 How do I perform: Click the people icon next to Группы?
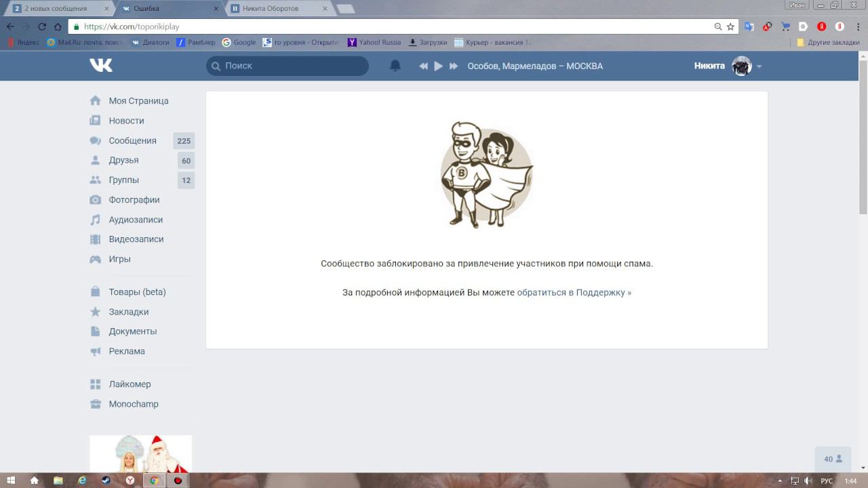tap(96, 180)
